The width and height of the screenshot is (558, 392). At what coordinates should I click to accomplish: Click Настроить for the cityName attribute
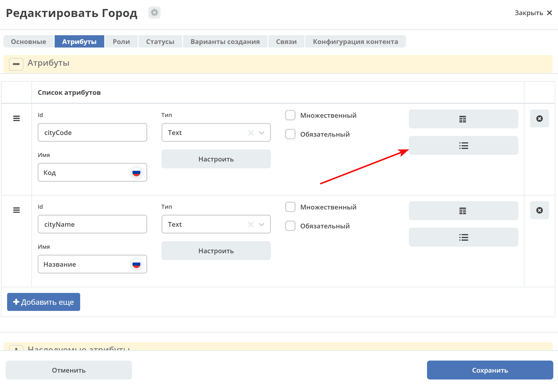216,251
